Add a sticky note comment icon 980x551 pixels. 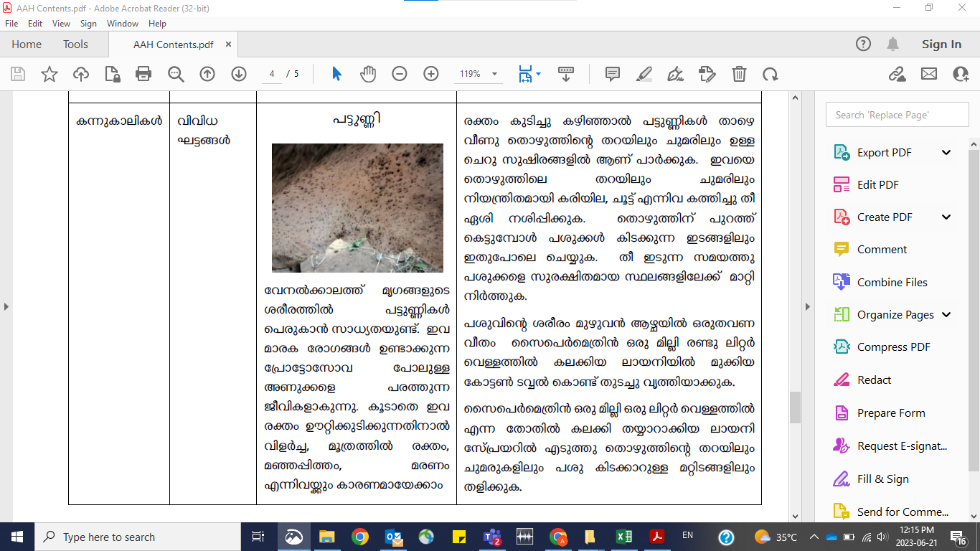[613, 74]
